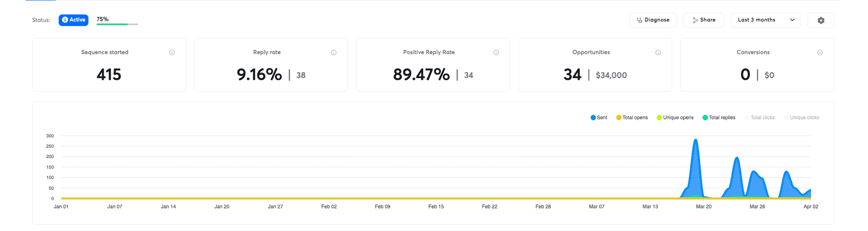
Task: Click the Mar 26 axis label
Action: tap(757, 207)
